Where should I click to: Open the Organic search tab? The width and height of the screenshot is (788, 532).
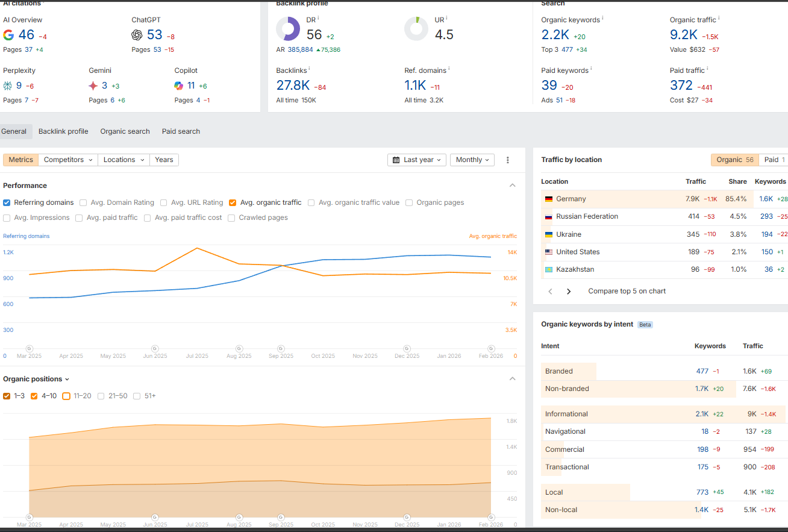click(125, 131)
